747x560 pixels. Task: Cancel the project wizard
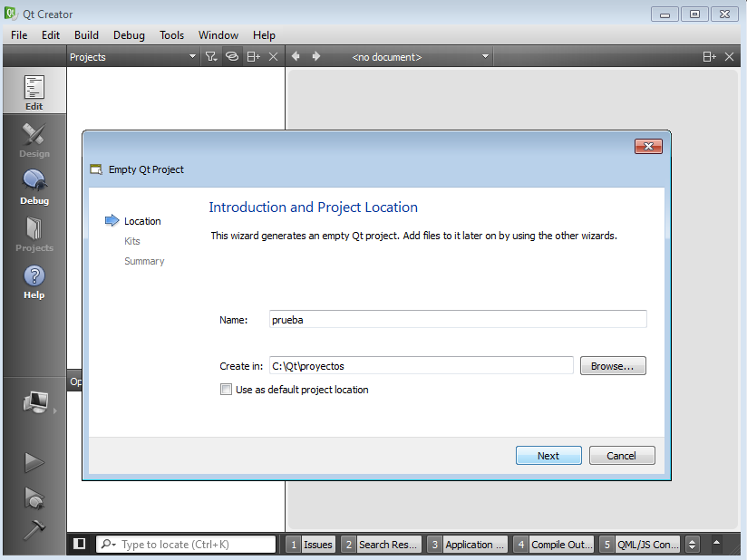[x=622, y=456]
